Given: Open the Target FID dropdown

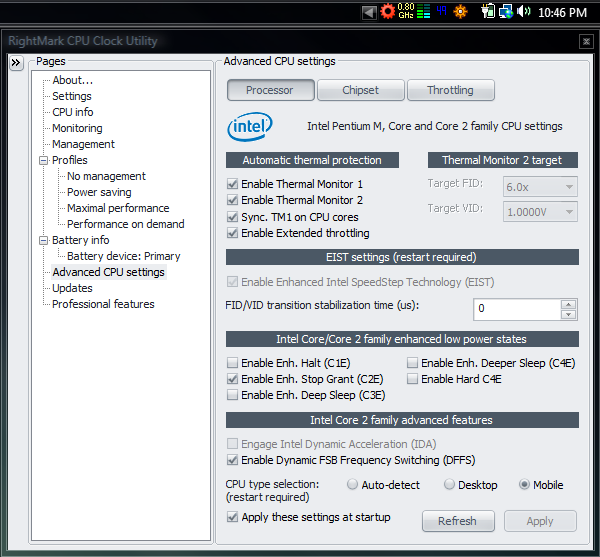Looking at the screenshot, I should coord(540,187).
